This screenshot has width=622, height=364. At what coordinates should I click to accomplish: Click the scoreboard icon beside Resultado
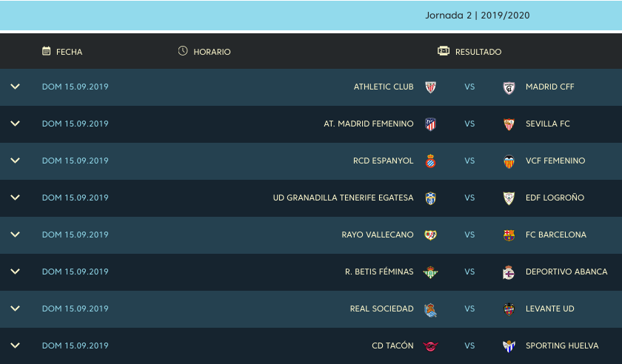click(444, 51)
